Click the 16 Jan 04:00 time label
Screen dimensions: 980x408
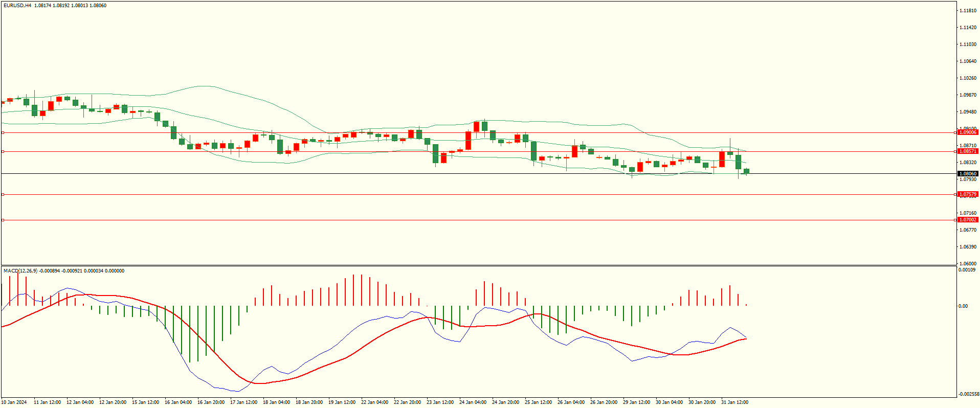coord(178,402)
